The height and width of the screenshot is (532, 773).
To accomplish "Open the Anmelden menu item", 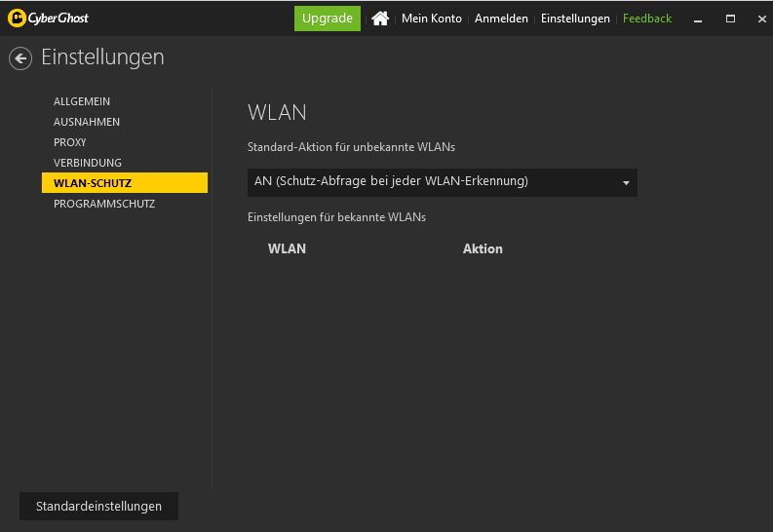I will [x=501, y=19].
